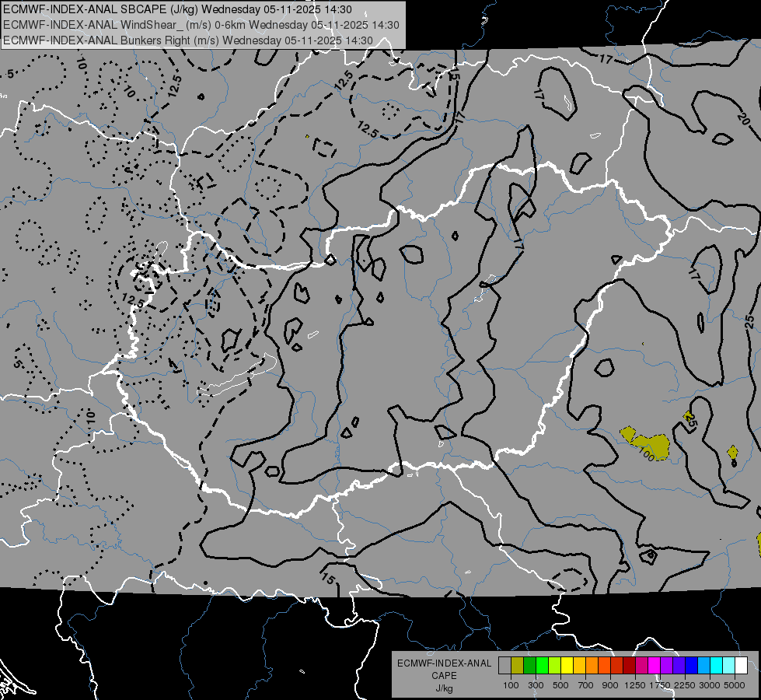This screenshot has height=700, width=761.
Task: Click the bright magenta legend swatch
Action: 655,665
